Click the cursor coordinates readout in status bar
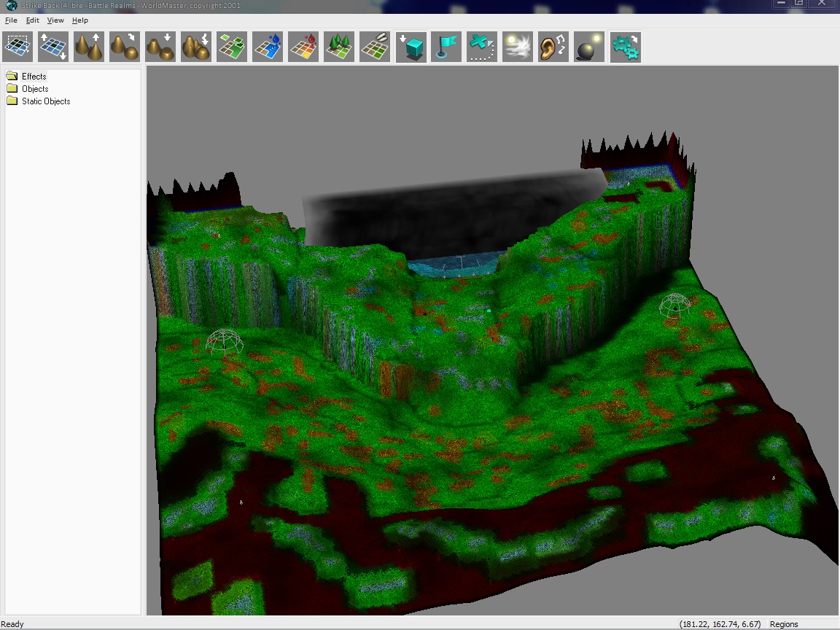 pos(720,624)
